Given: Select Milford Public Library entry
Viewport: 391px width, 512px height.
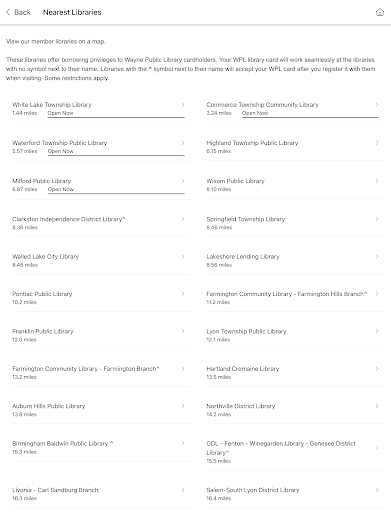Looking at the screenshot, I should point(101,185).
